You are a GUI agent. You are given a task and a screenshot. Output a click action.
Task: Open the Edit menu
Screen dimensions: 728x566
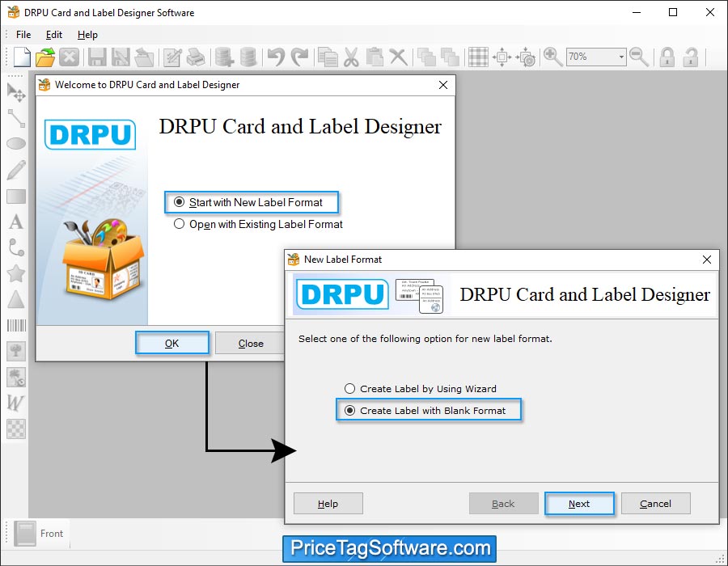[54, 35]
